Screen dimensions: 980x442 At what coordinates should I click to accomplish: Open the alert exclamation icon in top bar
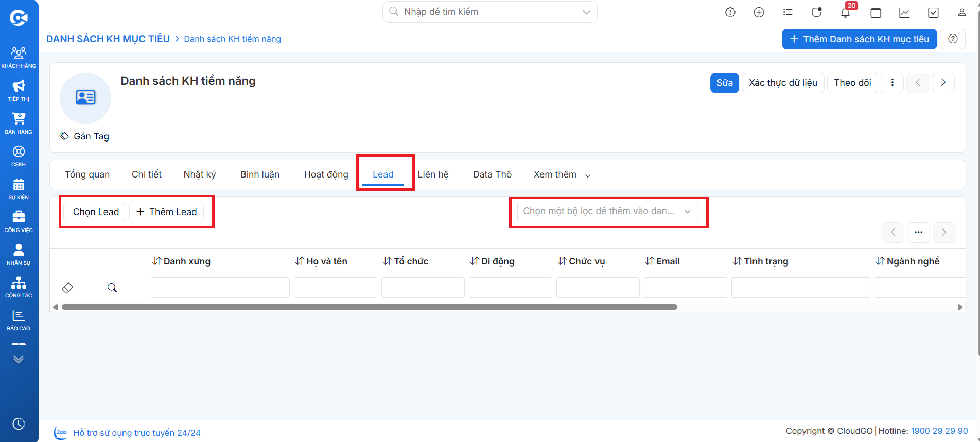[730, 12]
